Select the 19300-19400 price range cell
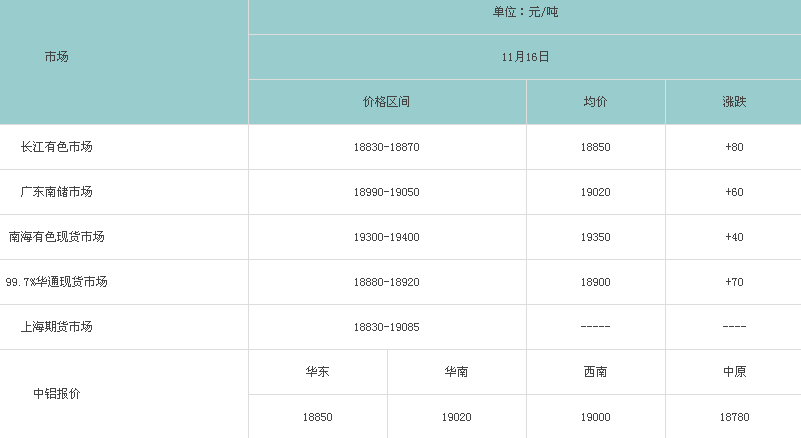 tap(387, 237)
